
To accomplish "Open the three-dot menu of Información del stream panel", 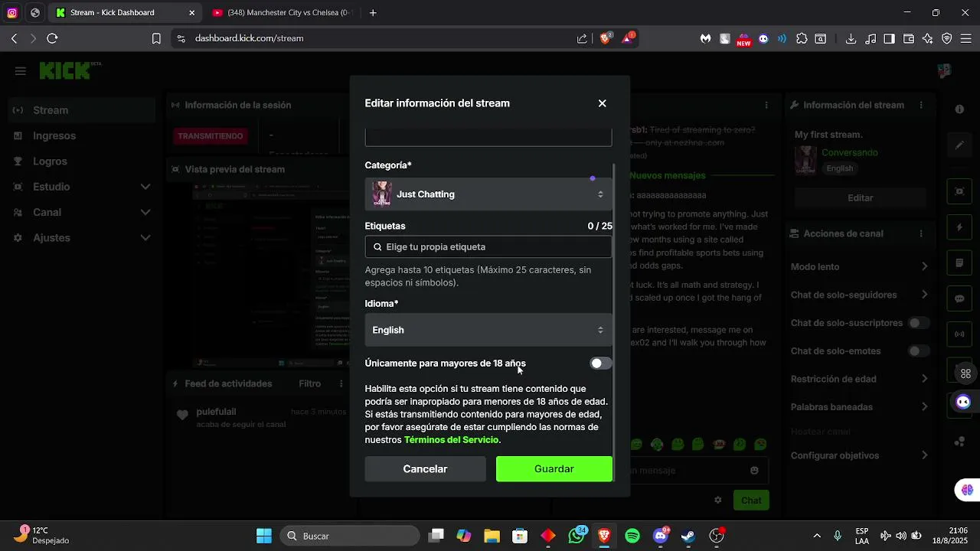I will pyautogui.click(x=921, y=105).
